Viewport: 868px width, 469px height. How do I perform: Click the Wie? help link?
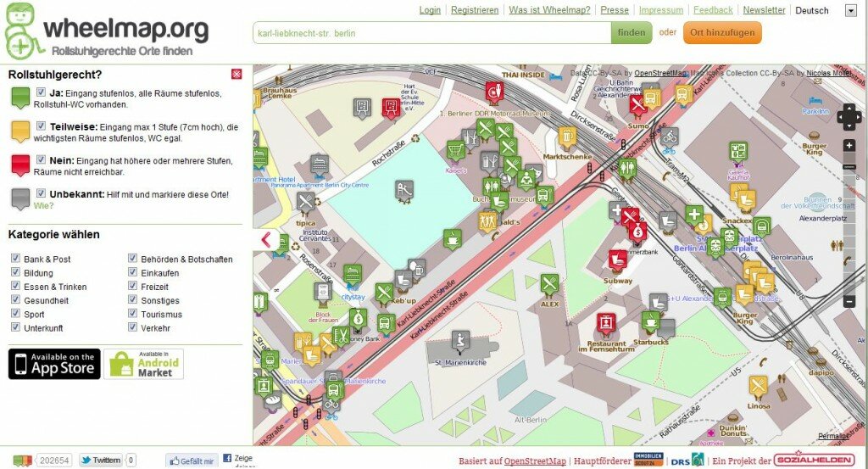click(x=44, y=205)
